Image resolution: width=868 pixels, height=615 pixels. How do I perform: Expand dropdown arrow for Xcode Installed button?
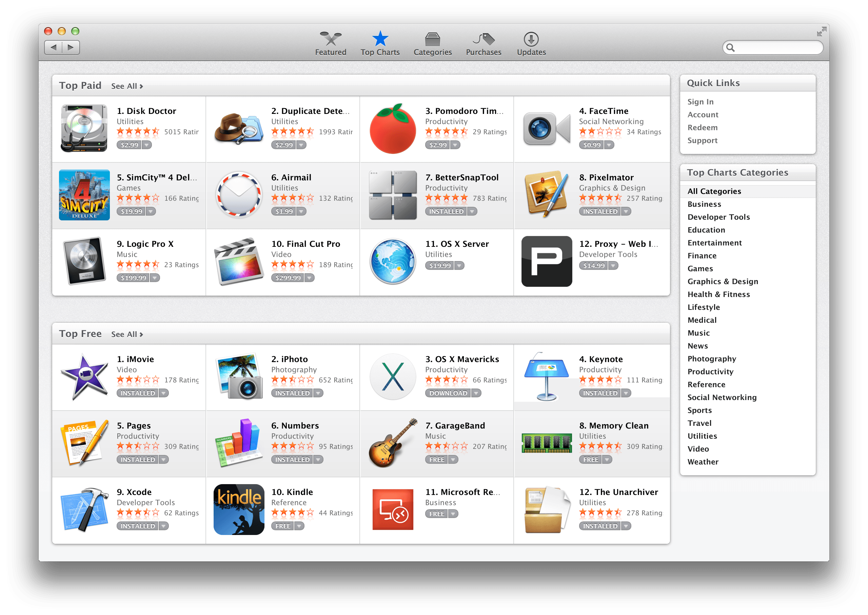pos(164,526)
